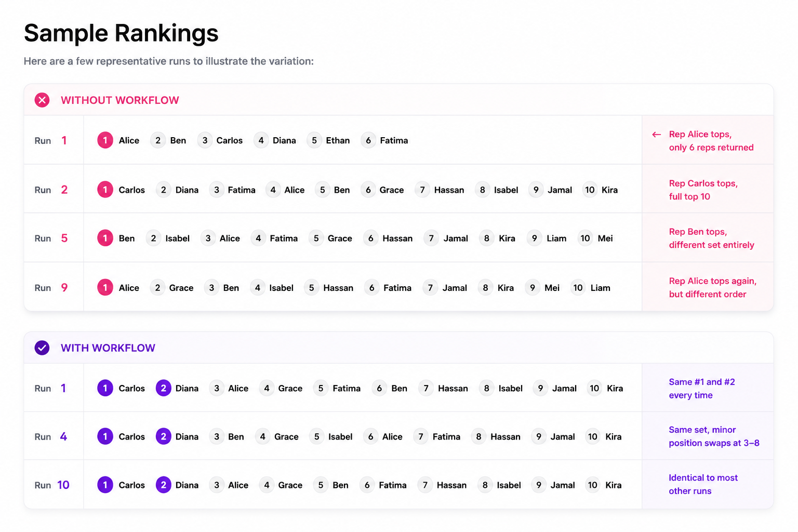Click the name Isabel in Run 4

coord(340,436)
